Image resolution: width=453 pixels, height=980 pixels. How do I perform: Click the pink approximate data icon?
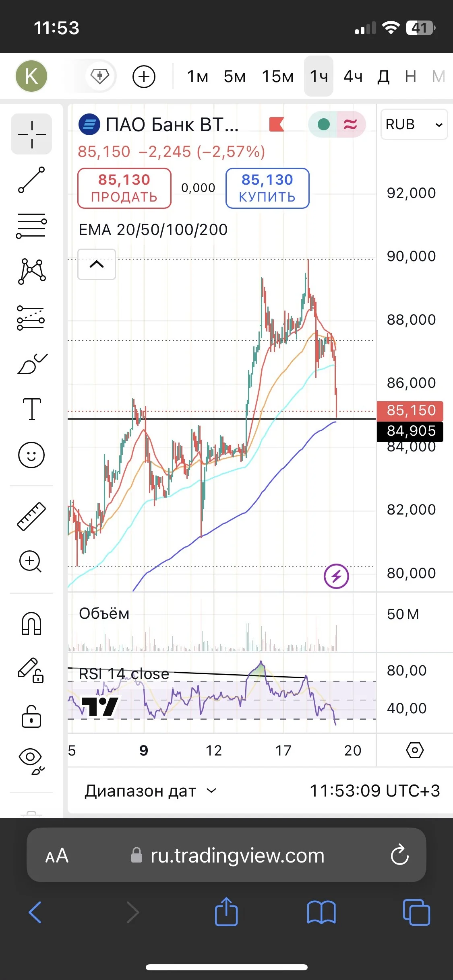[350, 124]
